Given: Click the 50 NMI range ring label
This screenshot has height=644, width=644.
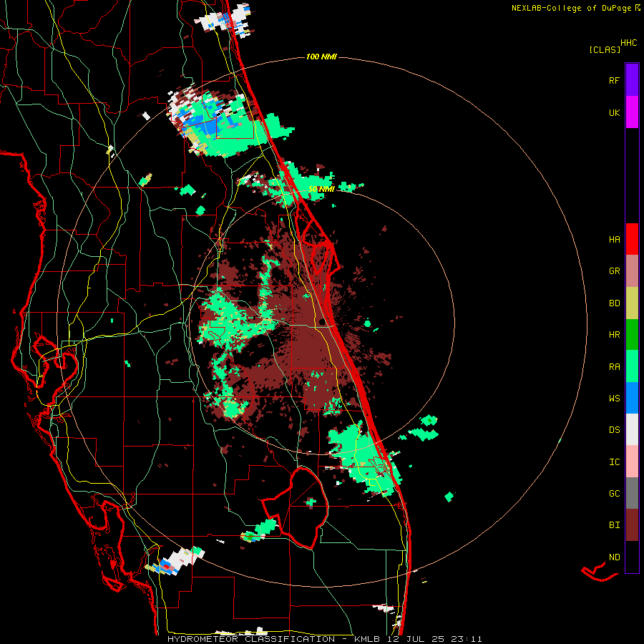Looking at the screenshot, I should coord(321,189).
